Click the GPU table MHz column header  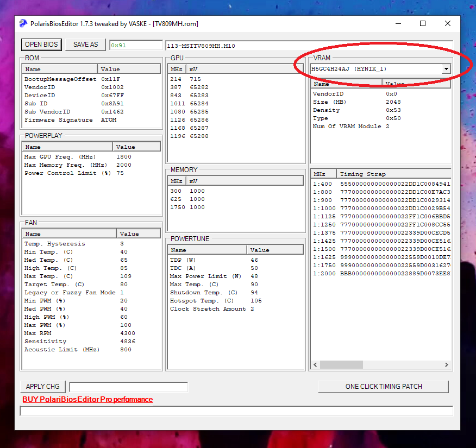tap(177, 69)
